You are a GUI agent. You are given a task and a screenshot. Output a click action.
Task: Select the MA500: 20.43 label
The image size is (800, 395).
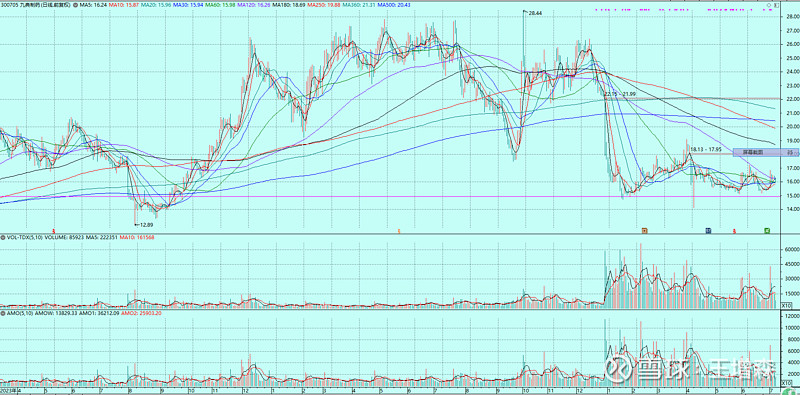(x=394, y=5)
